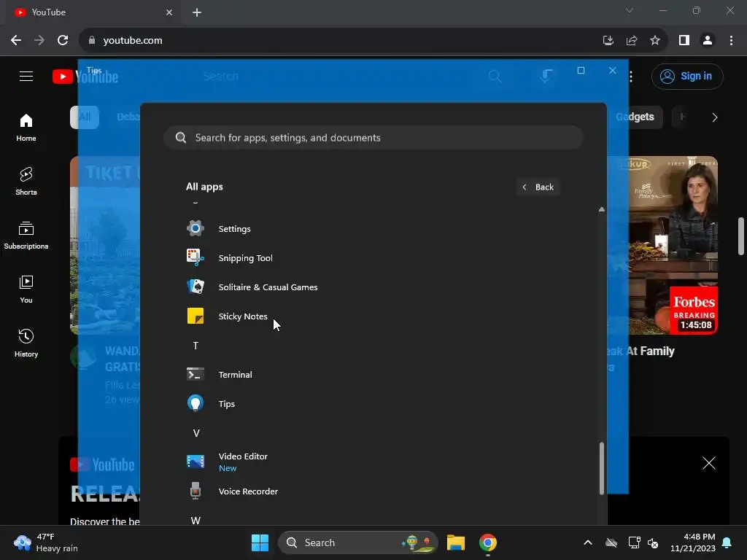The width and height of the screenshot is (747, 560).
Task: Jump to letter V section header
Action: pos(196,433)
